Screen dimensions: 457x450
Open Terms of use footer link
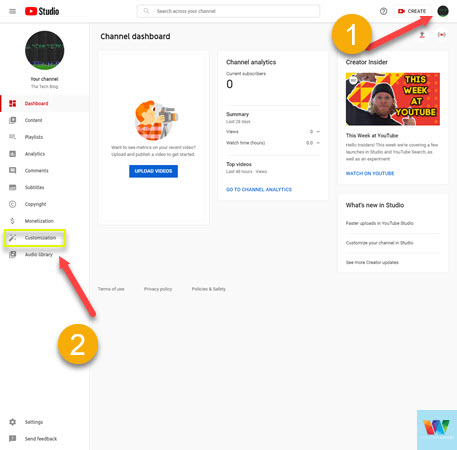(111, 289)
